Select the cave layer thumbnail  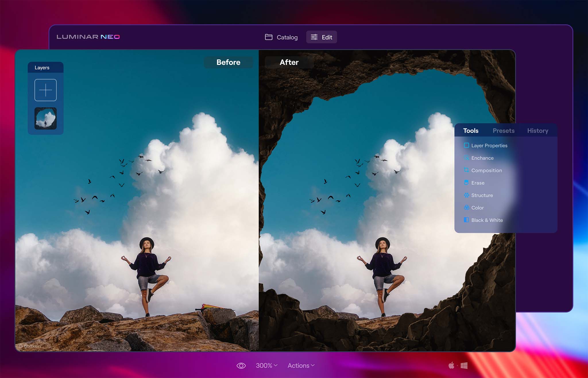(x=46, y=119)
